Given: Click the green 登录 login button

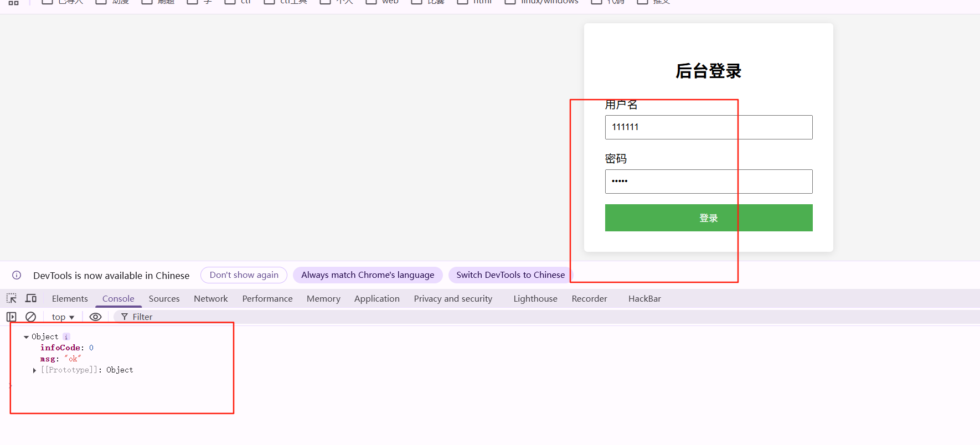Looking at the screenshot, I should coord(709,218).
